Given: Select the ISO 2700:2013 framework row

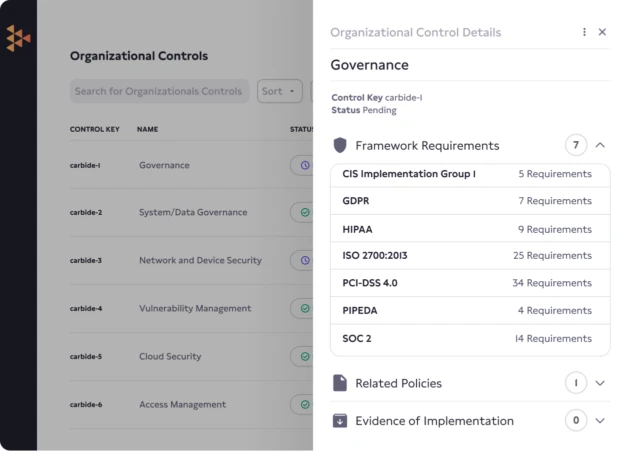Looking at the screenshot, I should (470, 256).
